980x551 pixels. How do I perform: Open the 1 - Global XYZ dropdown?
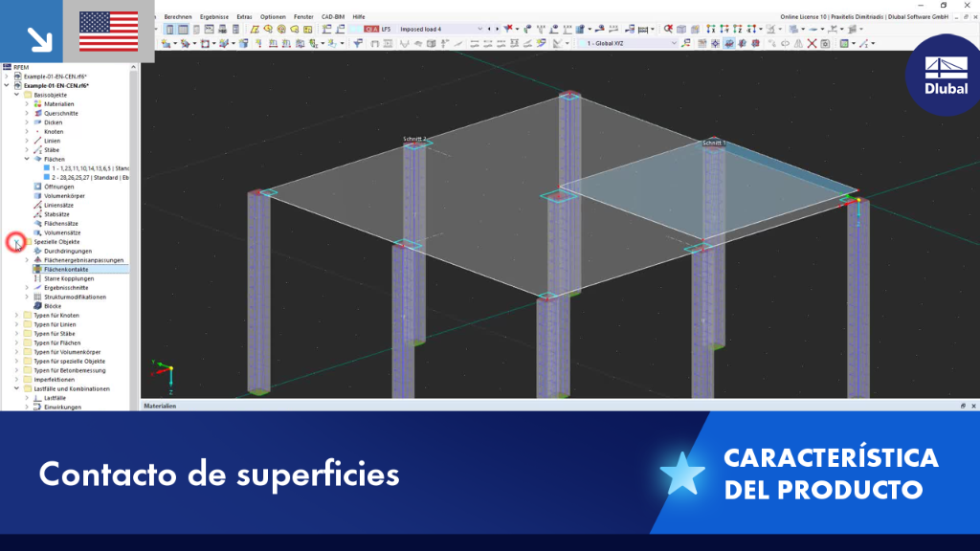(x=628, y=43)
